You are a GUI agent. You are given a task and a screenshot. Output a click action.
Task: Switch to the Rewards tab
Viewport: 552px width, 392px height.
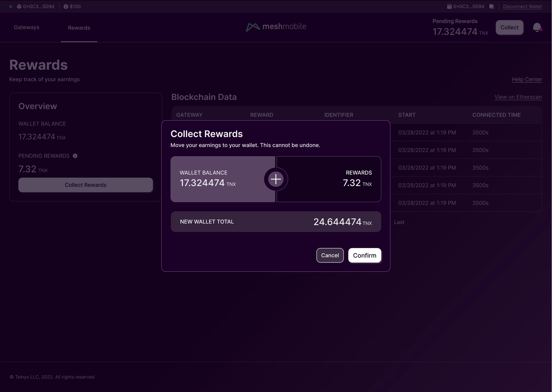coord(79,28)
